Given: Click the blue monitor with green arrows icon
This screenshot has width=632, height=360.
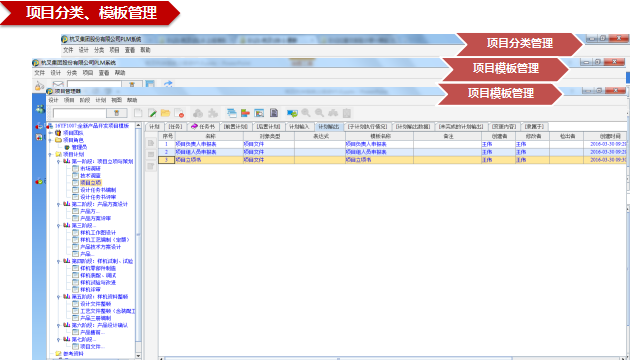Looking at the screenshot, I should [x=292, y=113].
